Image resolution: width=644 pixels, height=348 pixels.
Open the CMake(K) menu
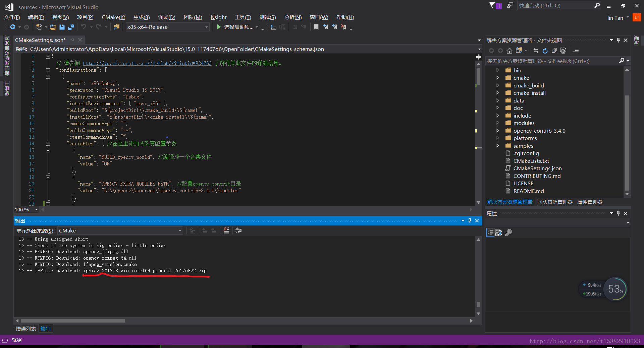click(113, 17)
